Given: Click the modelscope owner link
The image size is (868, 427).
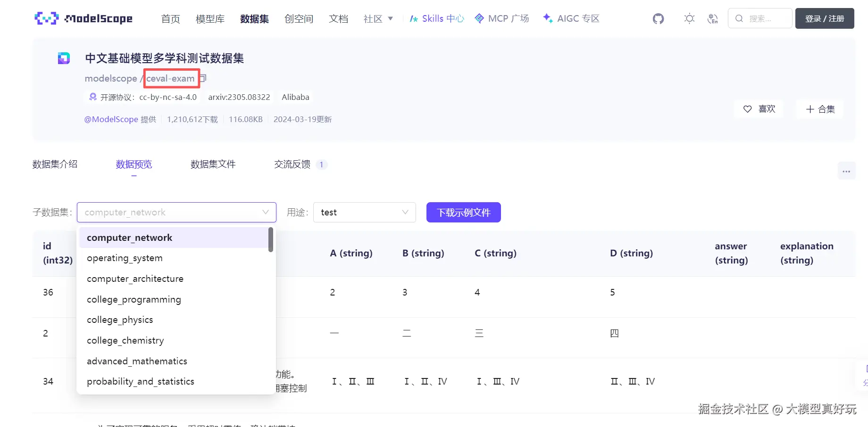Looking at the screenshot, I should pyautogui.click(x=111, y=78).
